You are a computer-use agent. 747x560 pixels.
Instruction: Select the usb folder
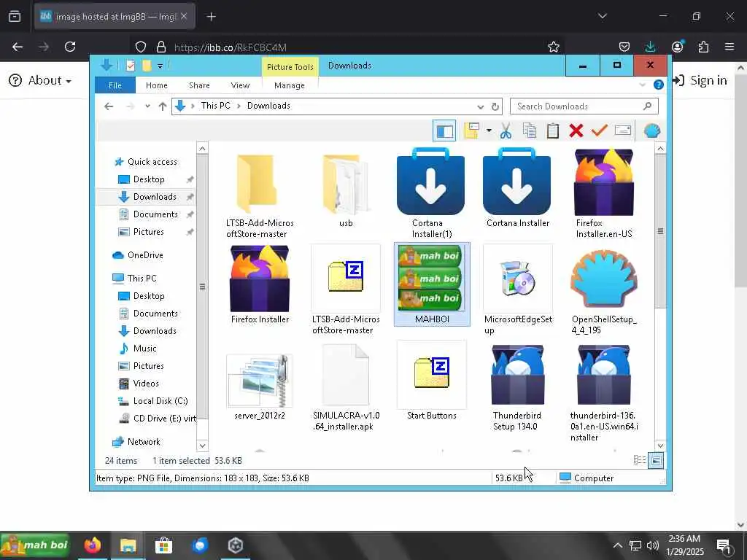(x=346, y=189)
